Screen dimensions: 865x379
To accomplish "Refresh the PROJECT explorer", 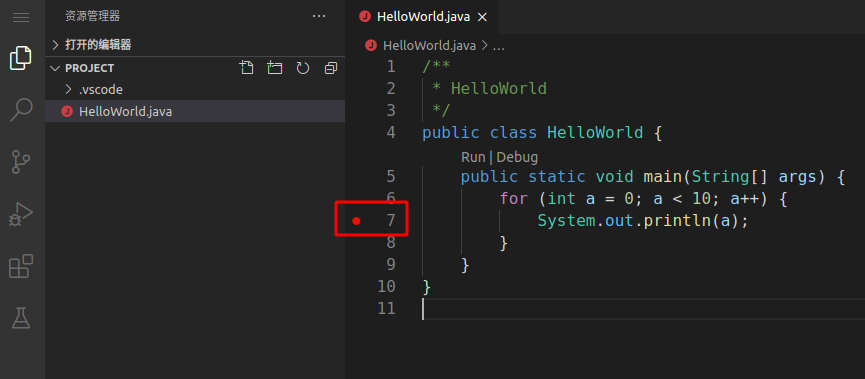I will [303, 68].
